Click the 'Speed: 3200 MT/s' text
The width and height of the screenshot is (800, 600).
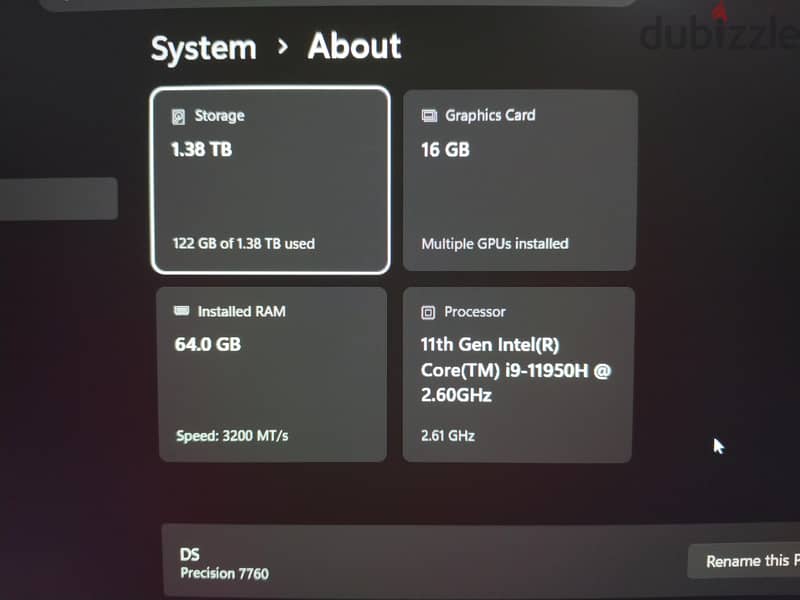click(x=232, y=436)
